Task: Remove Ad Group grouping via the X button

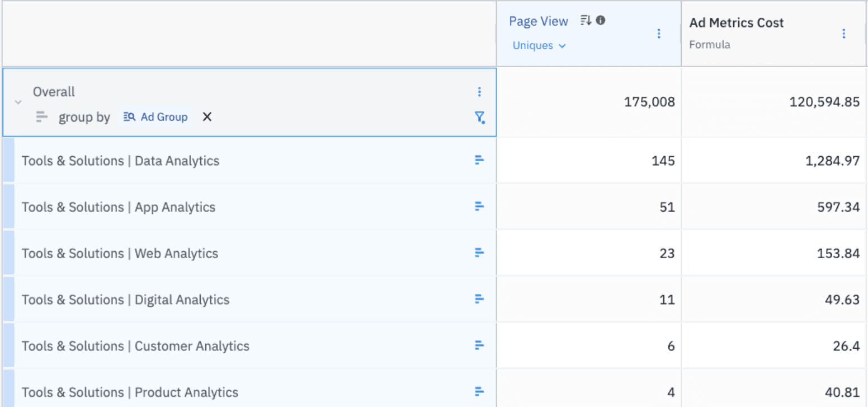Action: 206,116
